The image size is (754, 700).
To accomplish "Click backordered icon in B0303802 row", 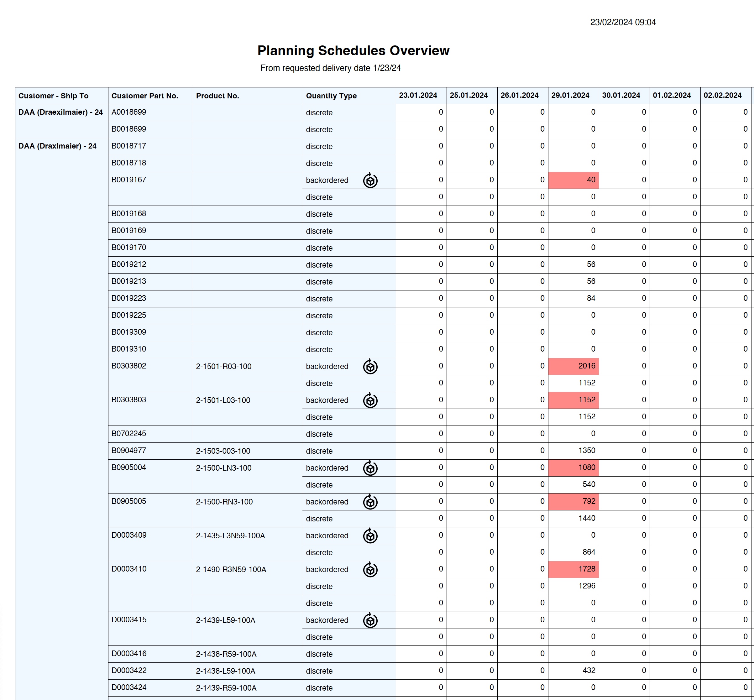I will pyautogui.click(x=370, y=367).
